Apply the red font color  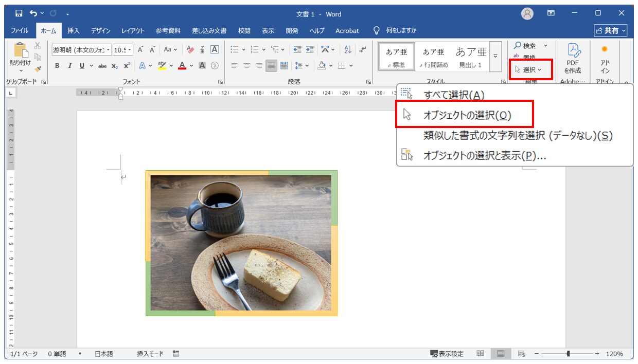coord(182,66)
